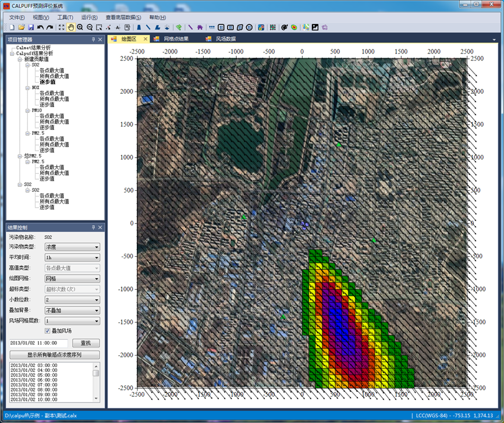Click the New file icon
Image resolution: width=504 pixels, height=423 pixels.
(x=12, y=27)
